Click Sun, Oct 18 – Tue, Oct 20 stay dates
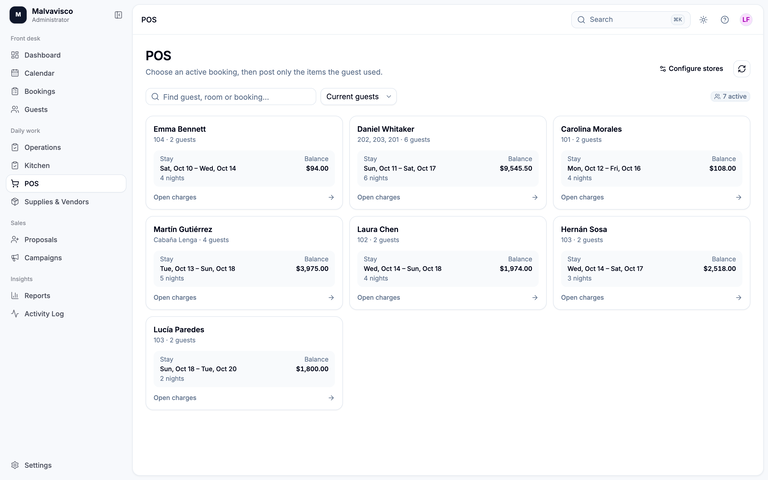768x480 pixels. click(x=198, y=369)
